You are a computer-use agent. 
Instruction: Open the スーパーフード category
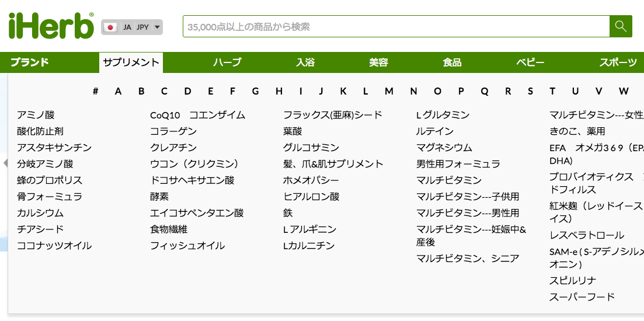tap(582, 297)
